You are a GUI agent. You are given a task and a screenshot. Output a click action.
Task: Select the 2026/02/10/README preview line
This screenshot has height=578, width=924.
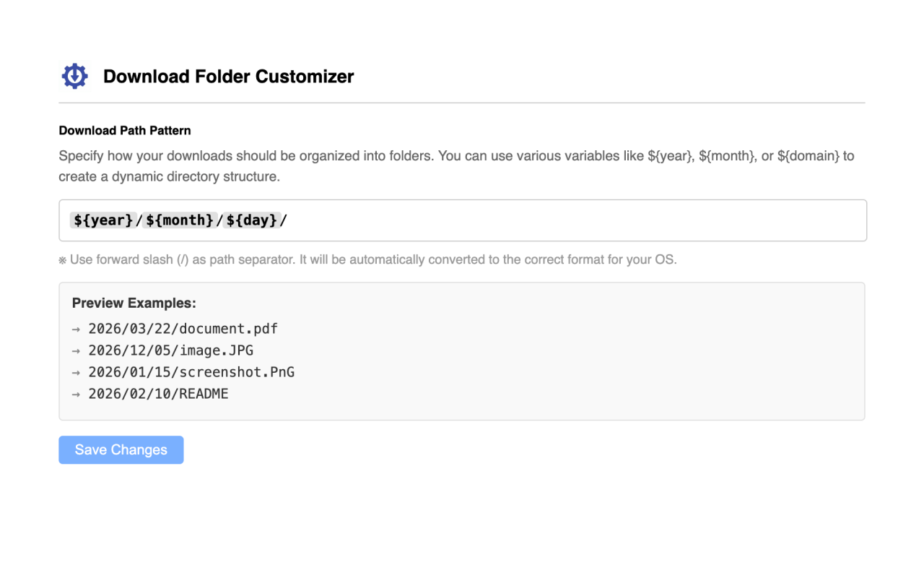(x=158, y=394)
